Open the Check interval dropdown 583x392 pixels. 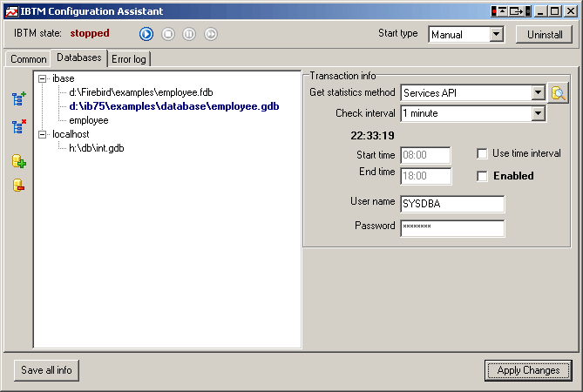coord(538,113)
